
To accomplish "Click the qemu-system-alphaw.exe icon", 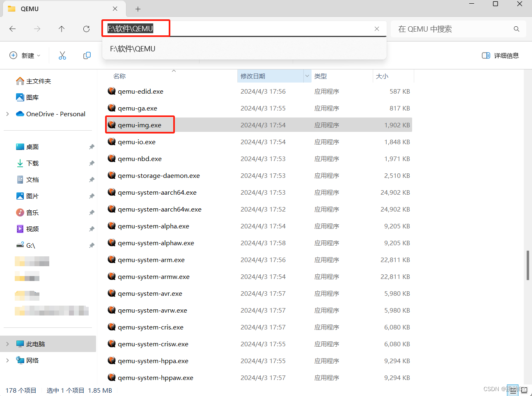I will tap(112, 242).
